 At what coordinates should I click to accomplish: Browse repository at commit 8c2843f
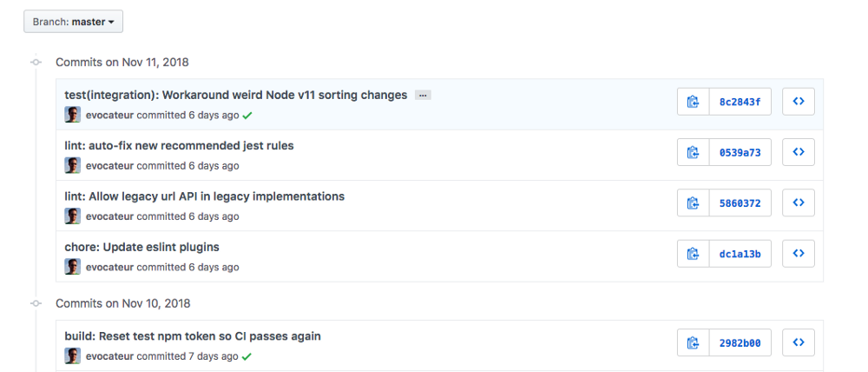799,102
